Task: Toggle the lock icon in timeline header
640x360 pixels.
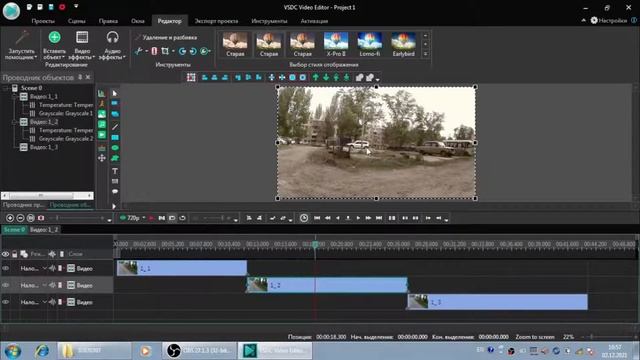Action: [x=15, y=254]
